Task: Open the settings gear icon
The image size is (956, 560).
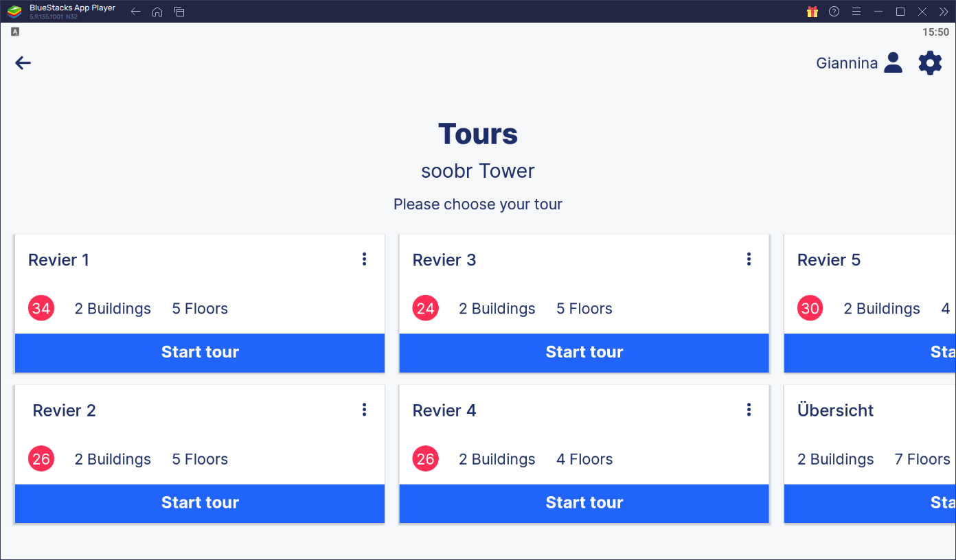Action: tap(930, 63)
